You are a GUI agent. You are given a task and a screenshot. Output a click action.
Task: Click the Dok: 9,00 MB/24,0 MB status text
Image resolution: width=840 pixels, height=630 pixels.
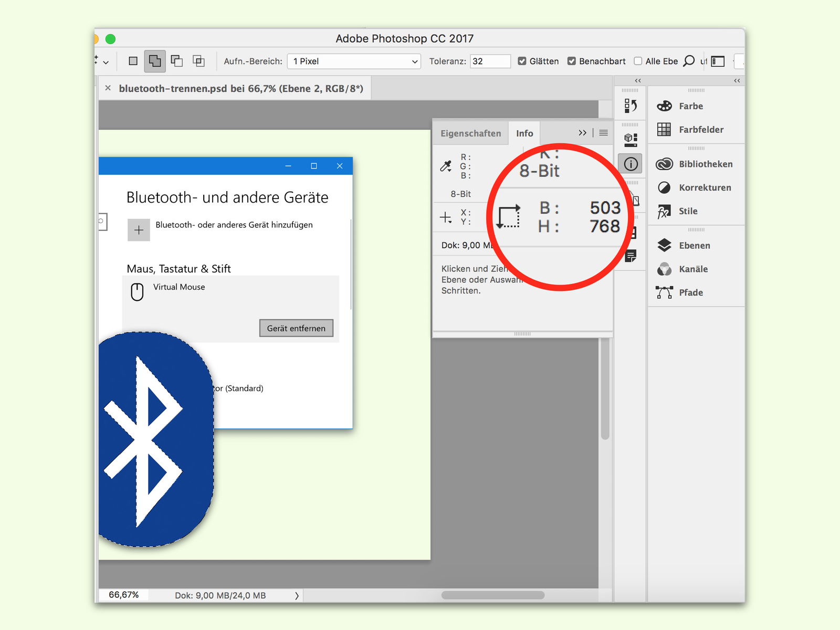point(220,595)
